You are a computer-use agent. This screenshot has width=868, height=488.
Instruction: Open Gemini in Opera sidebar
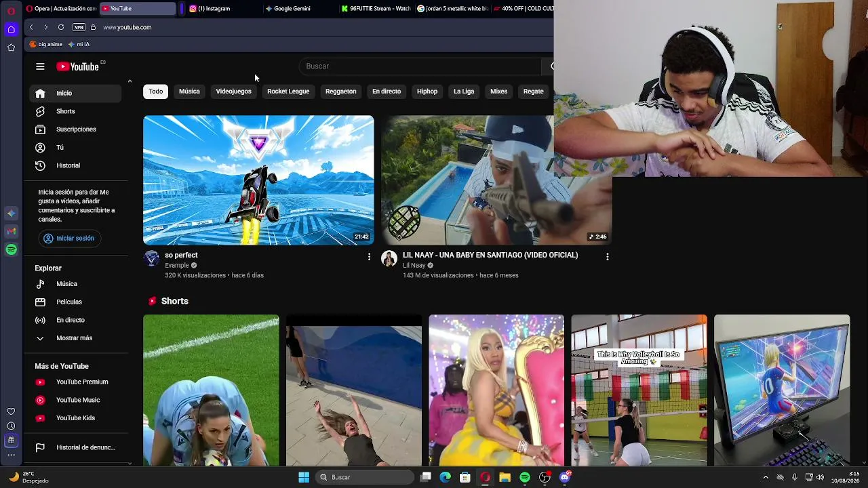coord(11,213)
